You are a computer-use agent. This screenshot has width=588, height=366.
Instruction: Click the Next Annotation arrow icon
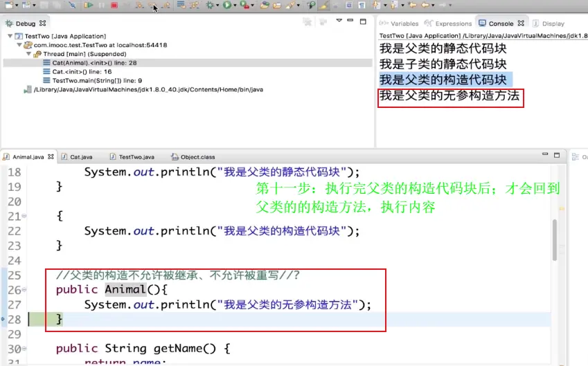(x=376, y=5)
